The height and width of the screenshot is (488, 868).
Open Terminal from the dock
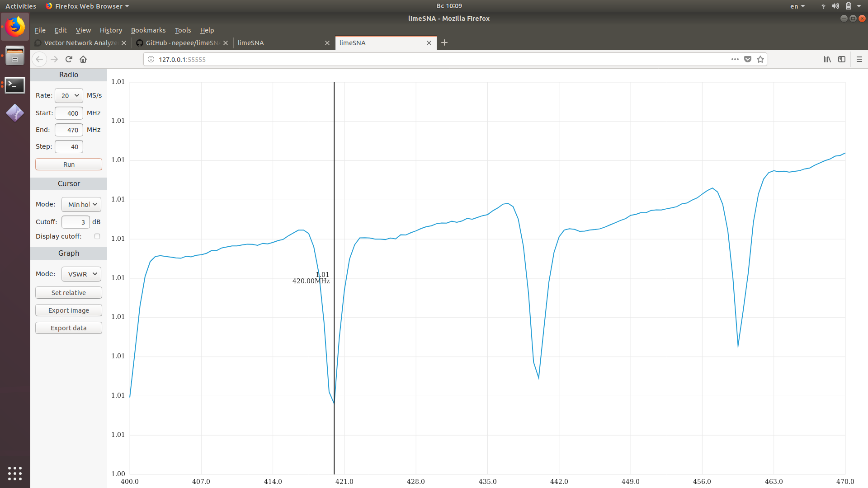(15, 85)
